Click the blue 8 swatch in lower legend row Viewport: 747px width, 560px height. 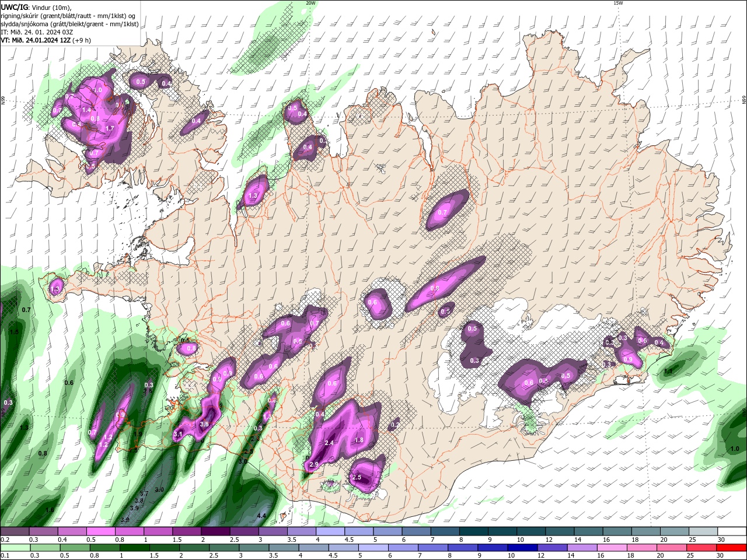point(462,548)
